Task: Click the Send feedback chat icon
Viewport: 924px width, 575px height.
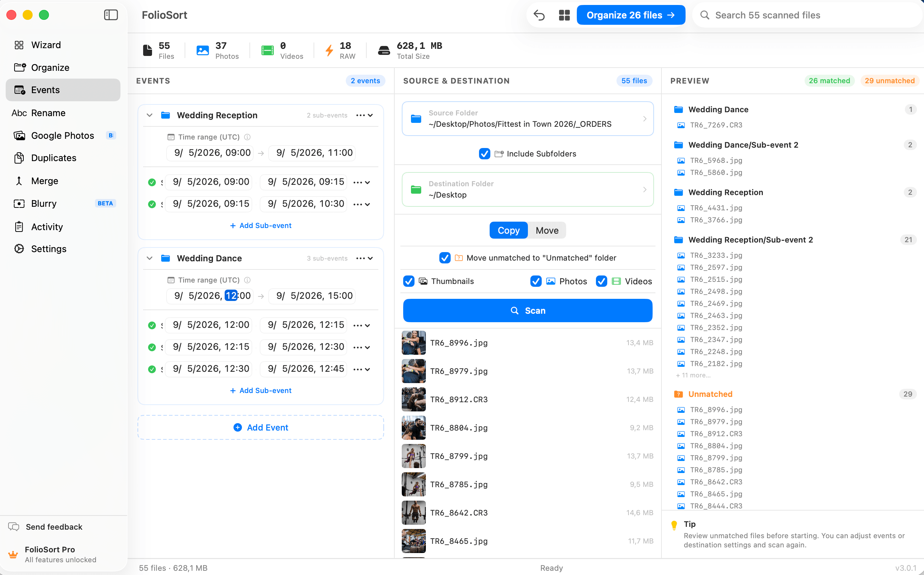Action: (x=14, y=527)
